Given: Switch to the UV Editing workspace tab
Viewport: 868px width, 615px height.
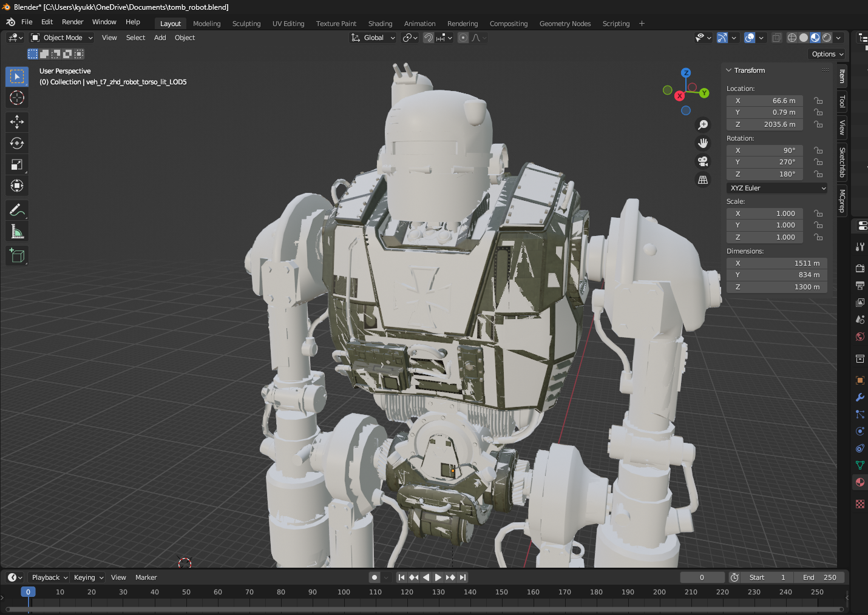Looking at the screenshot, I should pos(288,24).
